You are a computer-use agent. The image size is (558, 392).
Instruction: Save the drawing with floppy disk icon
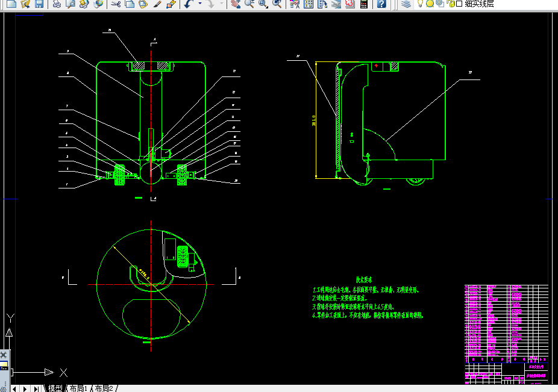39,4
